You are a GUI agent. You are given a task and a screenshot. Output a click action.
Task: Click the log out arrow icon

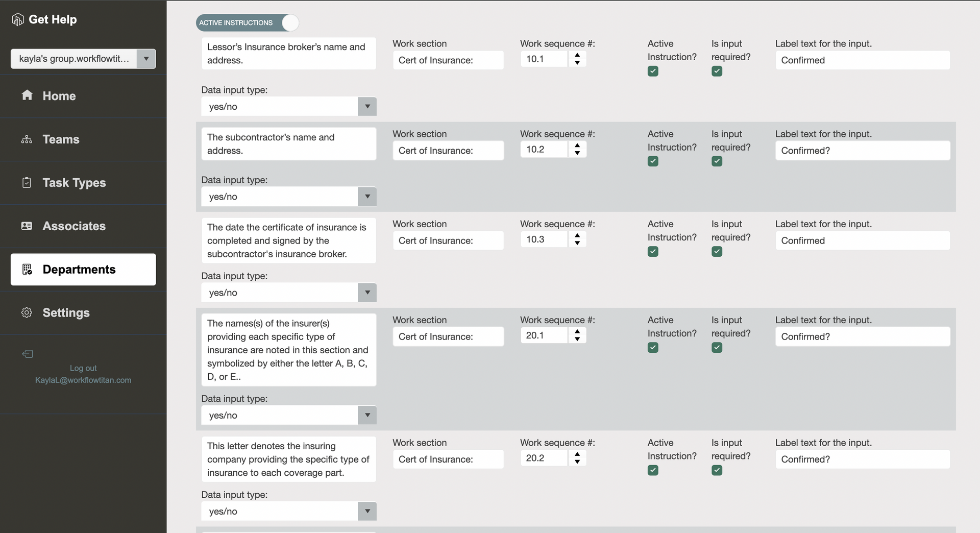[x=28, y=354]
